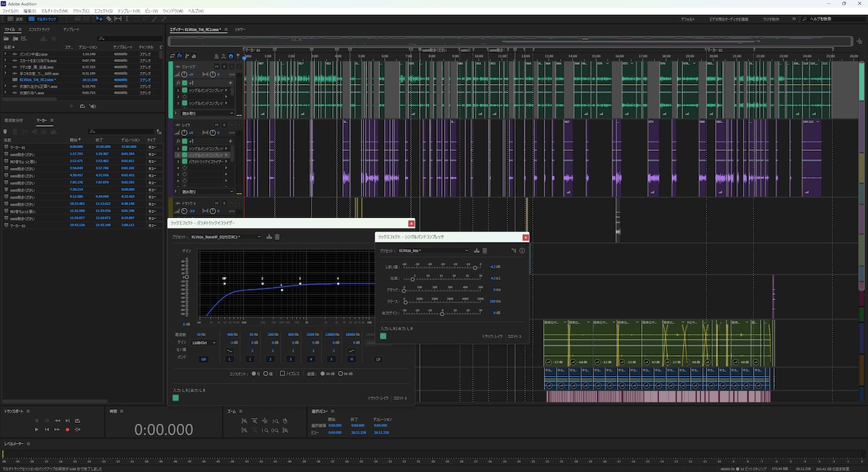The height and width of the screenshot is (472, 868).
Task: Open the マルチトラック menu in menu bar
Action: point(55,11)
